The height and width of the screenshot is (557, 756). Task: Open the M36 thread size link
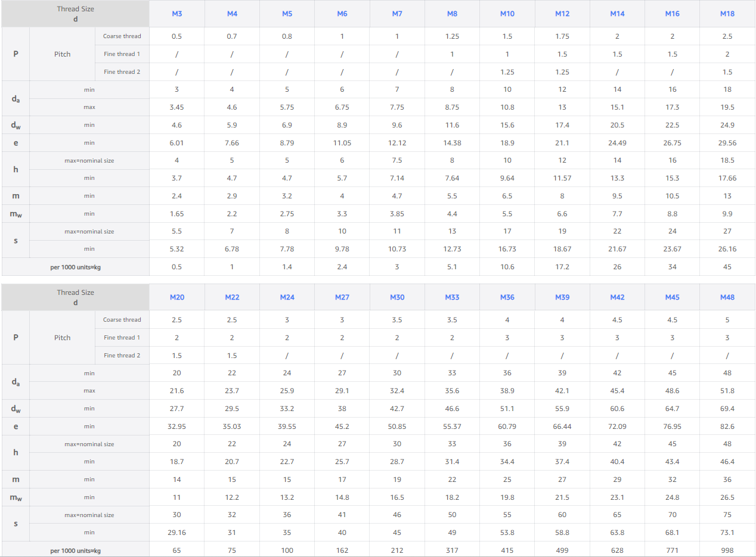(507, 297)
